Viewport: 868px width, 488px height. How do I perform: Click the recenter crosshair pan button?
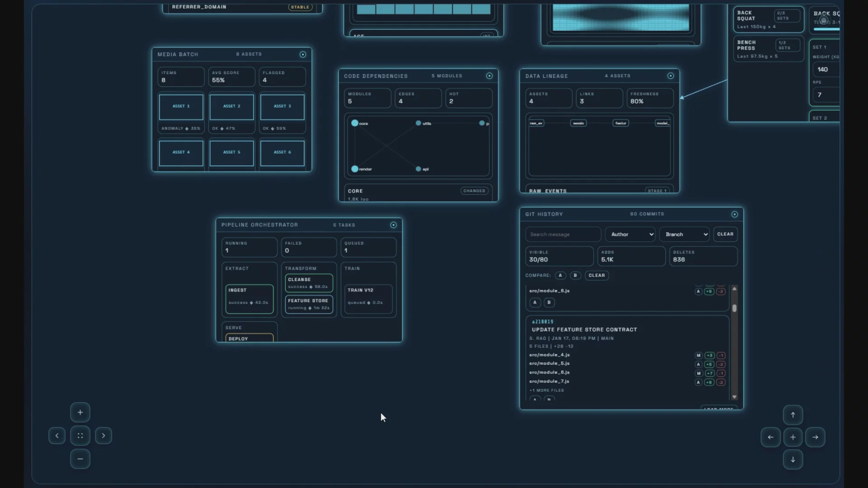point(793,437)
